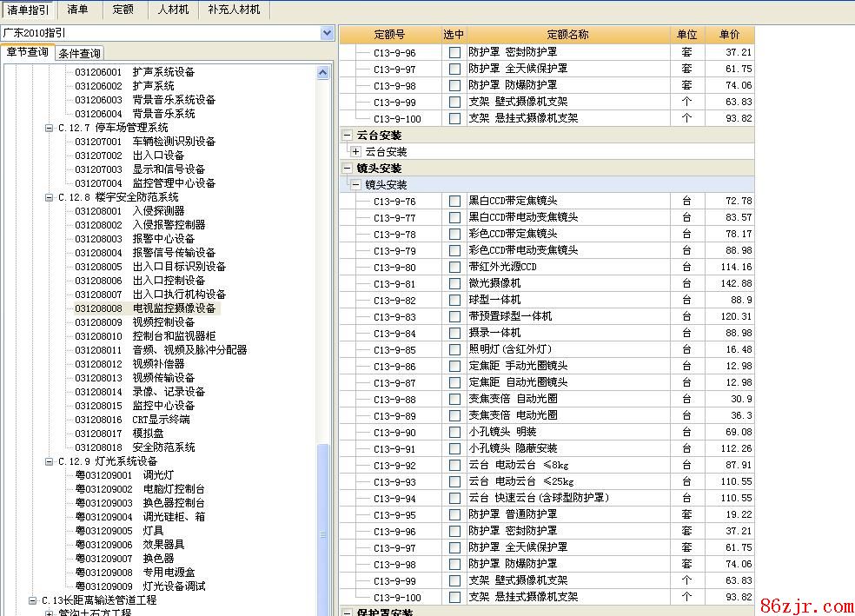Screen dimensions: 855x616
Task: Open the 人材机 tab
Action: 173,10
